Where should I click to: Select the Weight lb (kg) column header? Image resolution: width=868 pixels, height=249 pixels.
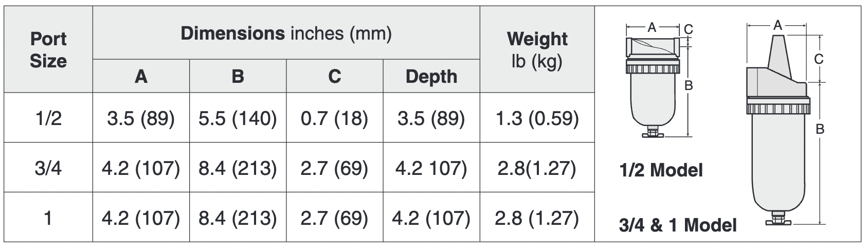coord(537,50)
